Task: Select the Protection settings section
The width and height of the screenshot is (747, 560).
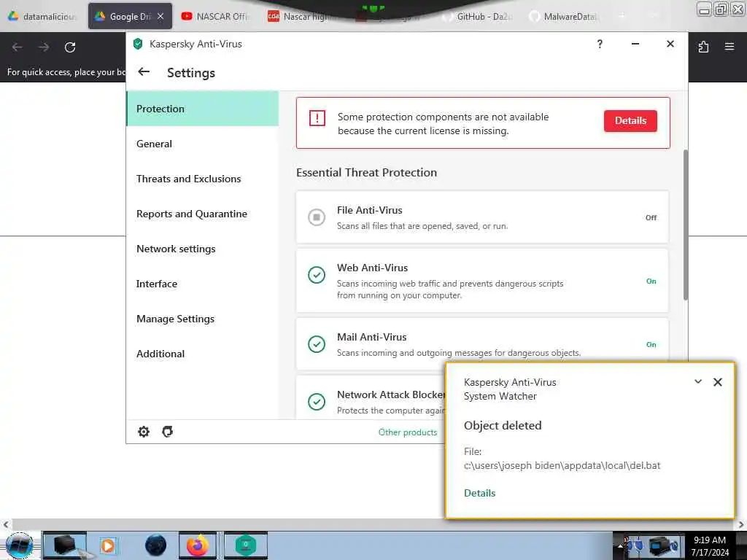Action: [x=203, y=109]
